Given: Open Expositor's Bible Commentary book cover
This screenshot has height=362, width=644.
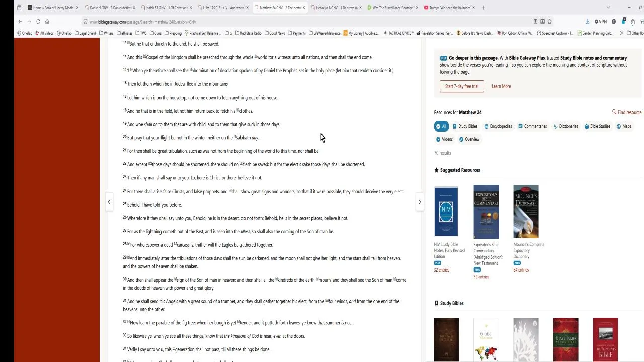Looking at the screenshot, I should pos(486,211).
